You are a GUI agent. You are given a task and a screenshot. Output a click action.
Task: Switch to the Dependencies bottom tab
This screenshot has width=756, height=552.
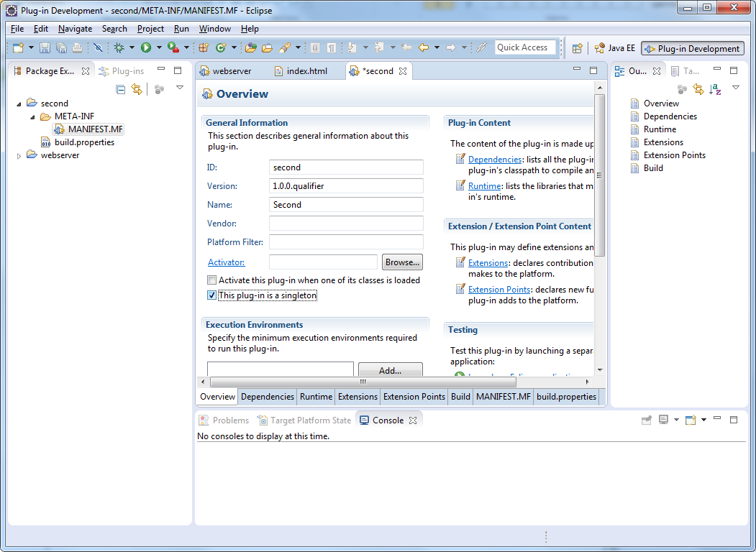[267, 397]
